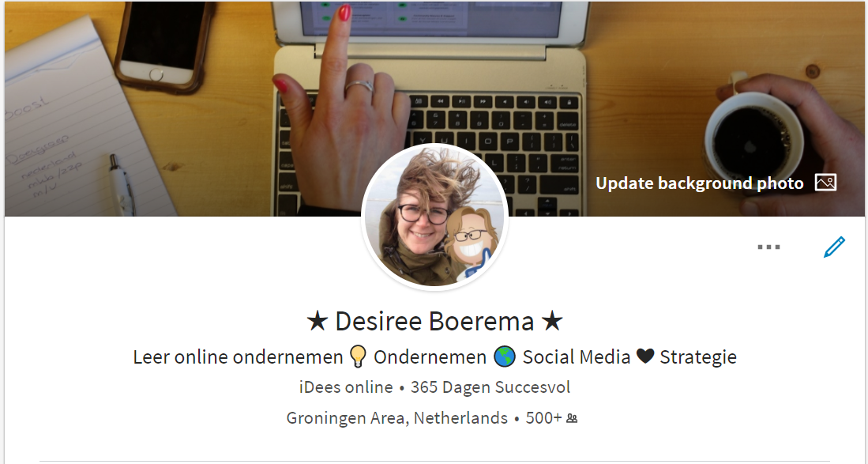Open the iDees online company link
Viewport: 868px width, 464px height.
346,387
